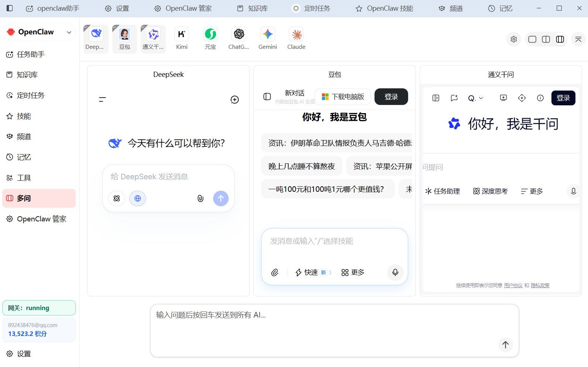Open 定时任务 in sidebar
Image resolution: width=588 pixels, height=367 pixels.
pos(39,95)
